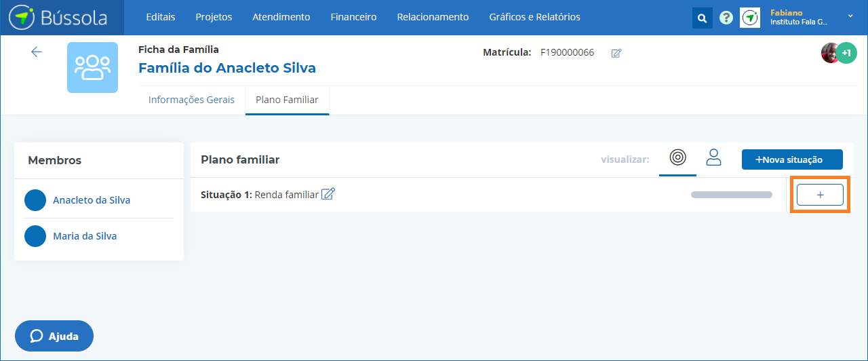This screenshot has height=361, width=868.
Task: Click the family group avatar icon
Action: pos(92,67)
